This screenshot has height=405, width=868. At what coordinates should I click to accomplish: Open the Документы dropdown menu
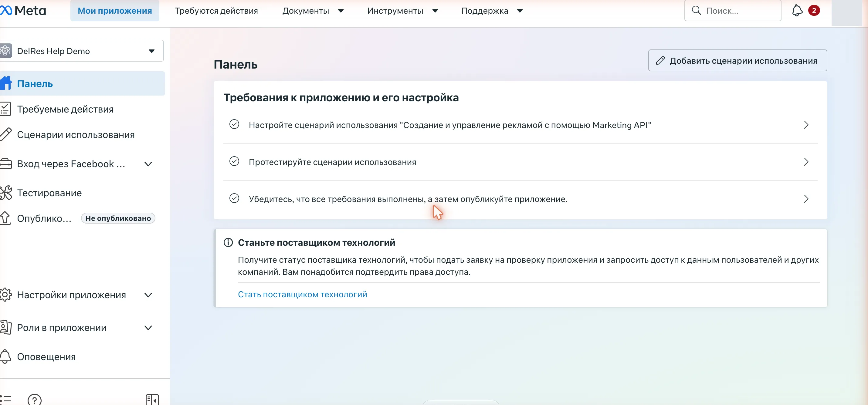click(x=313, y=11)
